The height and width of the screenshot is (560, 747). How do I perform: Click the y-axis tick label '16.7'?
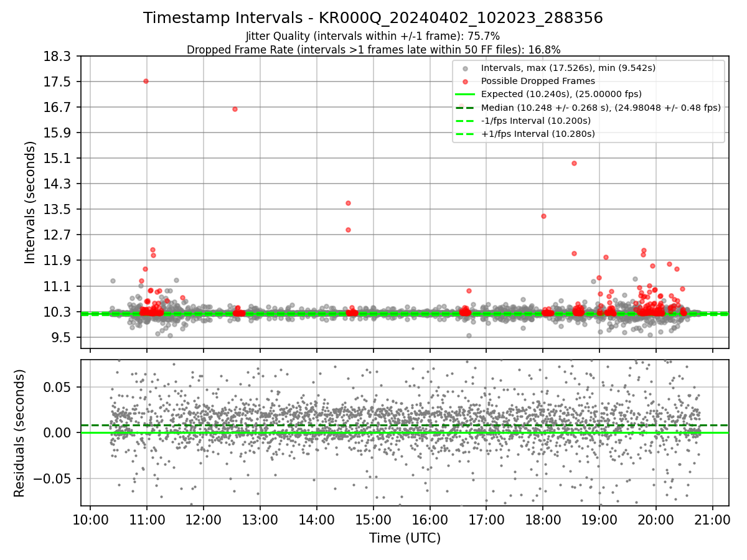[x=58, y=108]
